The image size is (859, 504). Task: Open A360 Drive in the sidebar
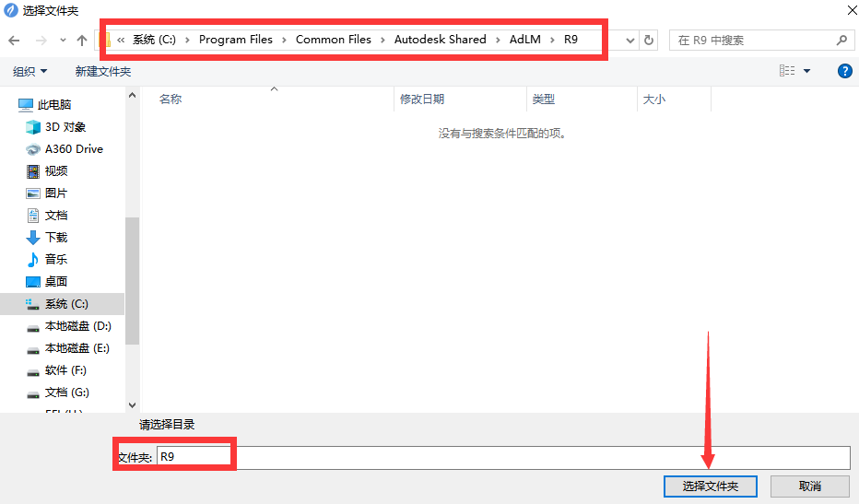pyautogui.click(x=74, y=149)
